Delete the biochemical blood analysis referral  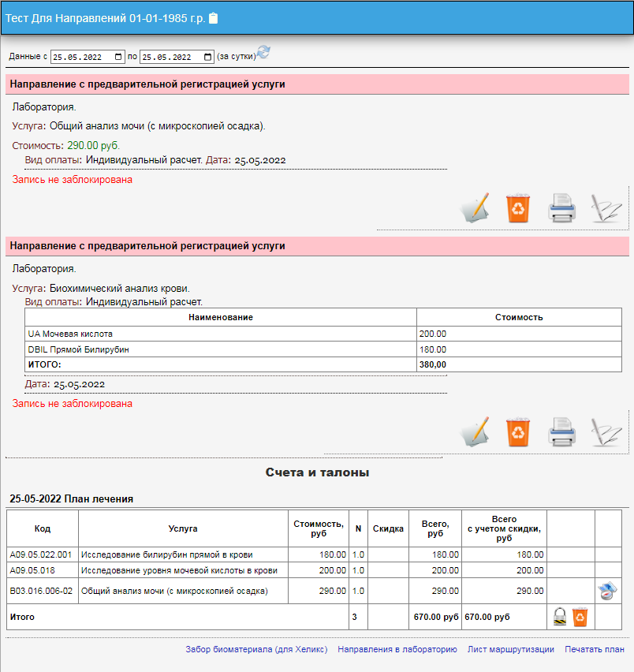point(518,431)
